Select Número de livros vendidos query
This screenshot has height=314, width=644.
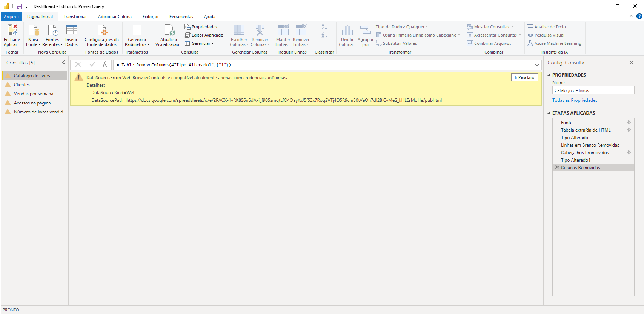click(x=35, y=112)
